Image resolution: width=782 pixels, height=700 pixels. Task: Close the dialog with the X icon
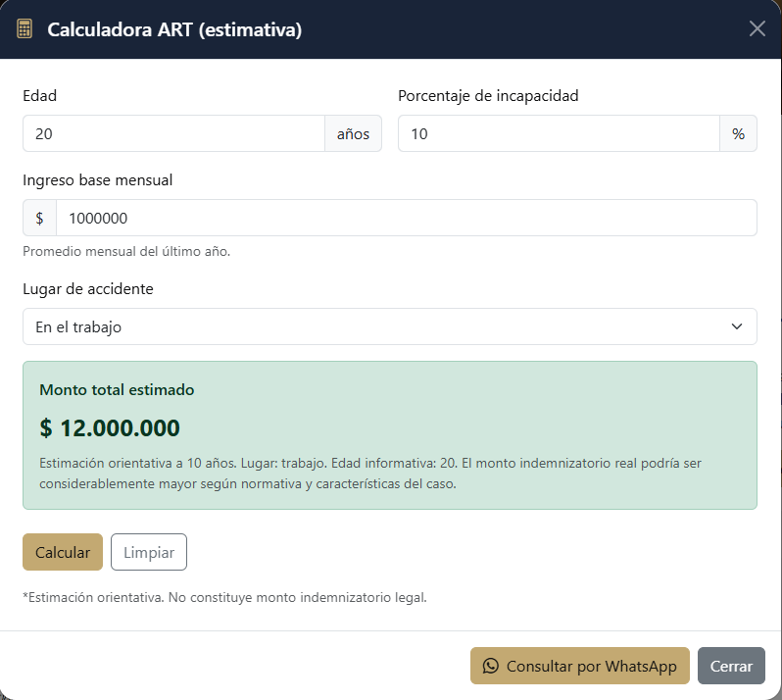pos(757,28)
